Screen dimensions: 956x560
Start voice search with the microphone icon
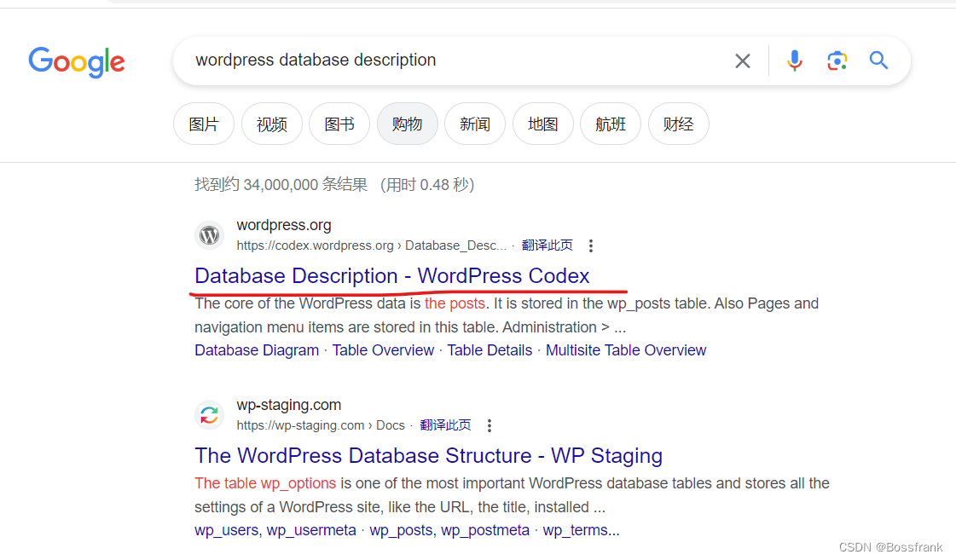click(795, 61)
